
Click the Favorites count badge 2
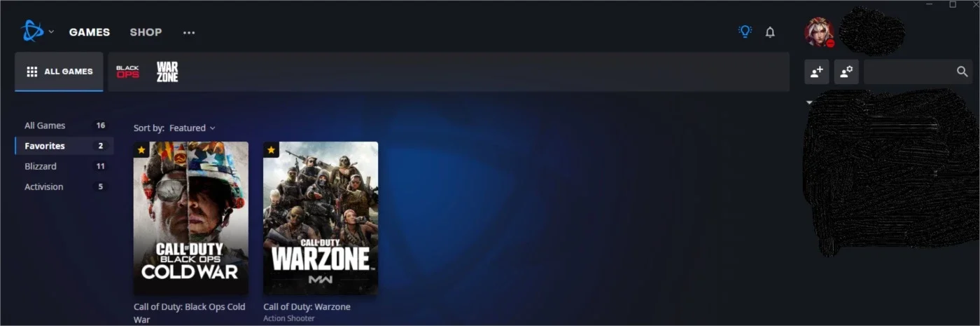point(101,146)
